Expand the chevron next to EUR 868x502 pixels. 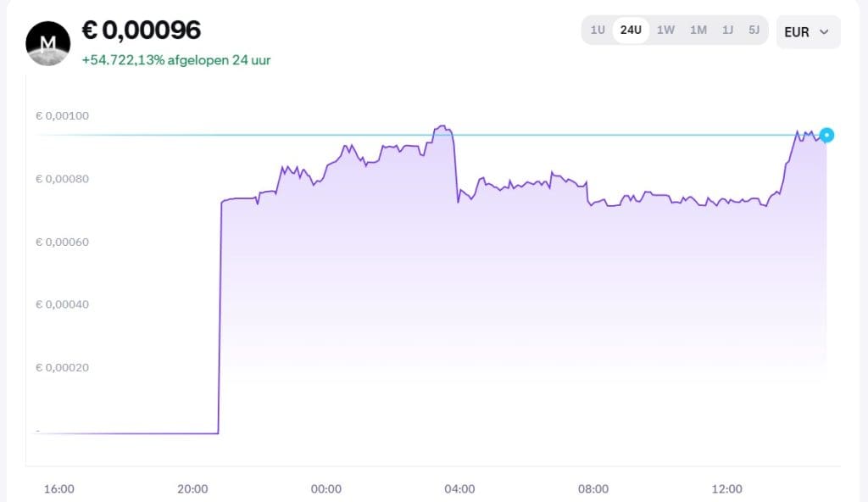pyautogui.click(x=824, y=32)
